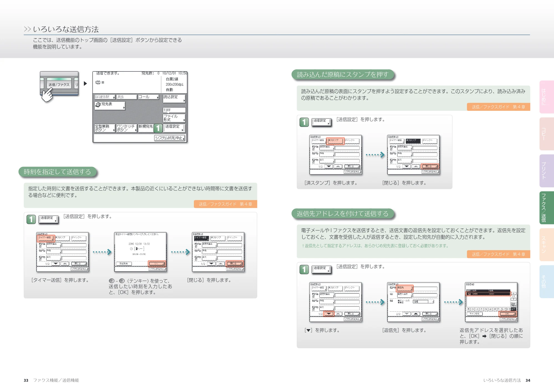Open the 宛先表 address book button

[x=110, y=105]
